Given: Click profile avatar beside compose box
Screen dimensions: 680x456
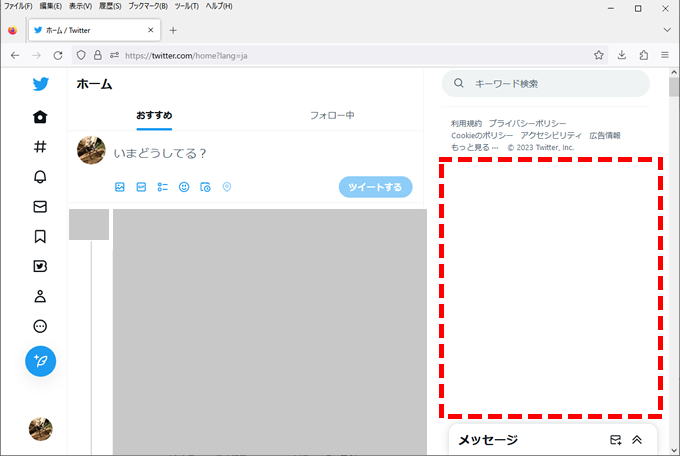Looking at the screenshot, I should [91, 150].
